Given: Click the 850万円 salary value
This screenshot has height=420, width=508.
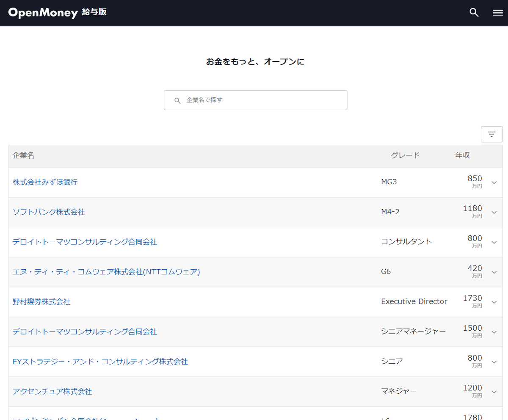Looking at the screenshot, I should pos(475,181).
